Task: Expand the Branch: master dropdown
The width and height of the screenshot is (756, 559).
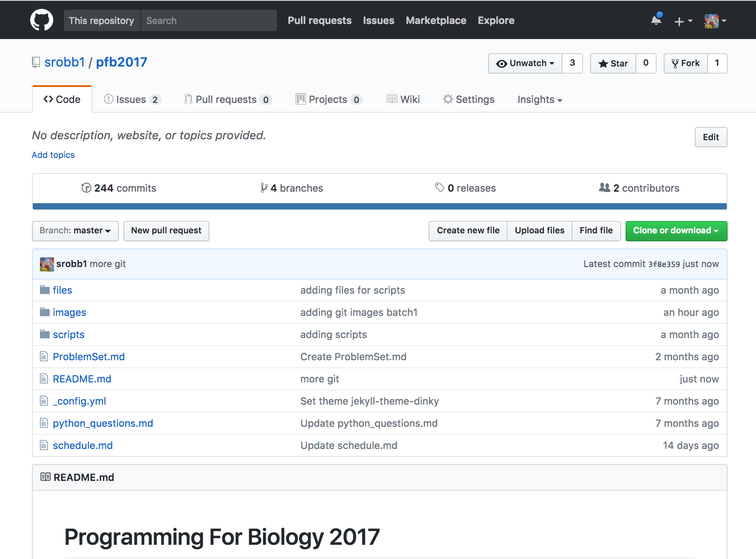Action: tap(75, 231)
